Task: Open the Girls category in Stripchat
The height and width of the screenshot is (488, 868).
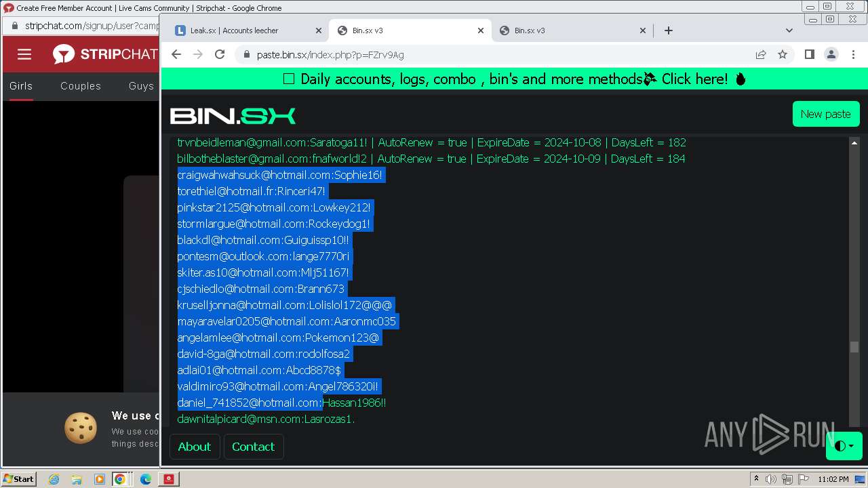Action: click(x=21, y=86)
